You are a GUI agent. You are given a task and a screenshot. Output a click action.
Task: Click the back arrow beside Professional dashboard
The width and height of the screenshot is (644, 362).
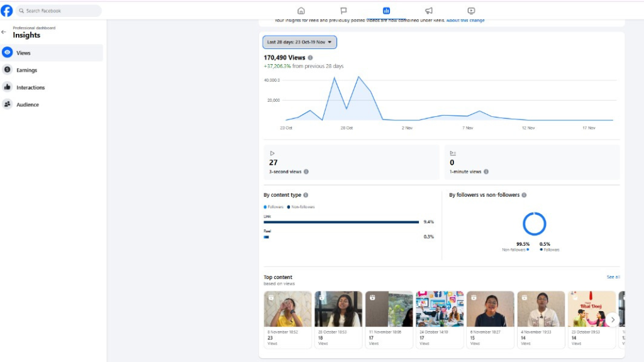click(4, 32)
